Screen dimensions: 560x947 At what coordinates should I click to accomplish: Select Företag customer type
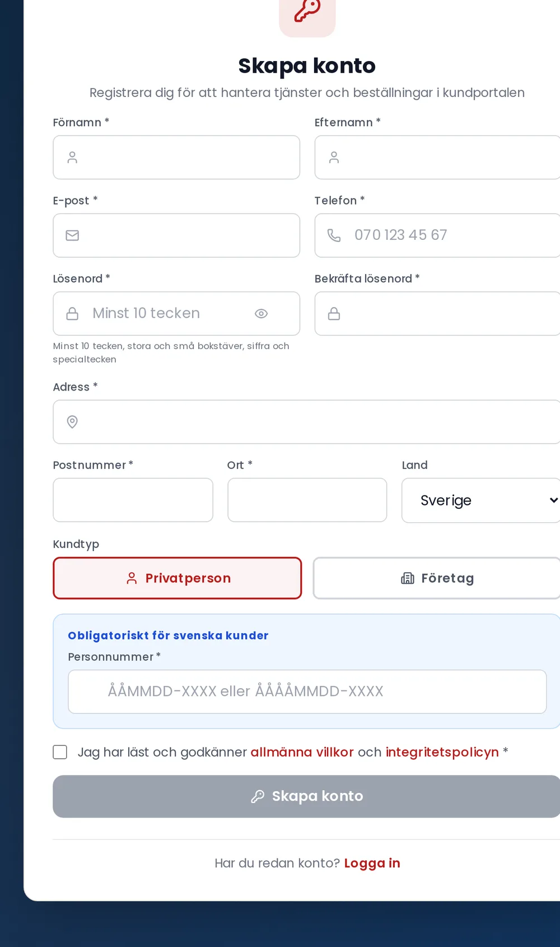pos(437,578)
